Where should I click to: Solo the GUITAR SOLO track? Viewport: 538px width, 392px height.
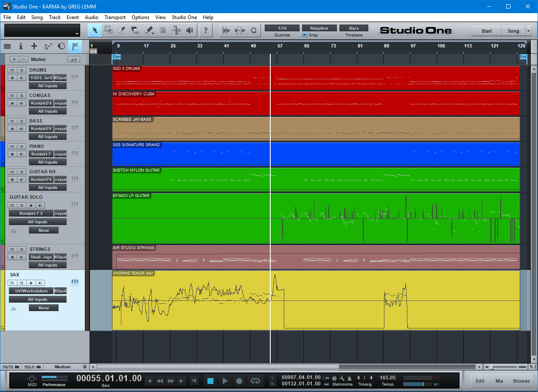21,206
